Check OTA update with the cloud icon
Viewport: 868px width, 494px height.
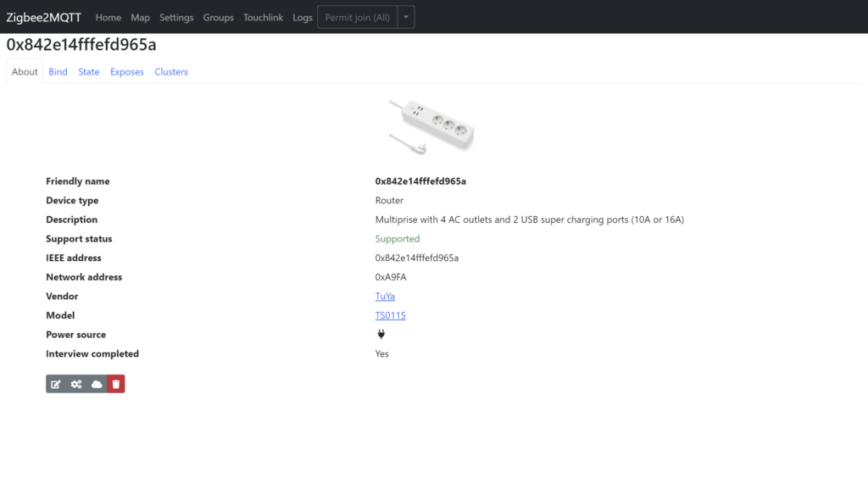click(96, 384)
